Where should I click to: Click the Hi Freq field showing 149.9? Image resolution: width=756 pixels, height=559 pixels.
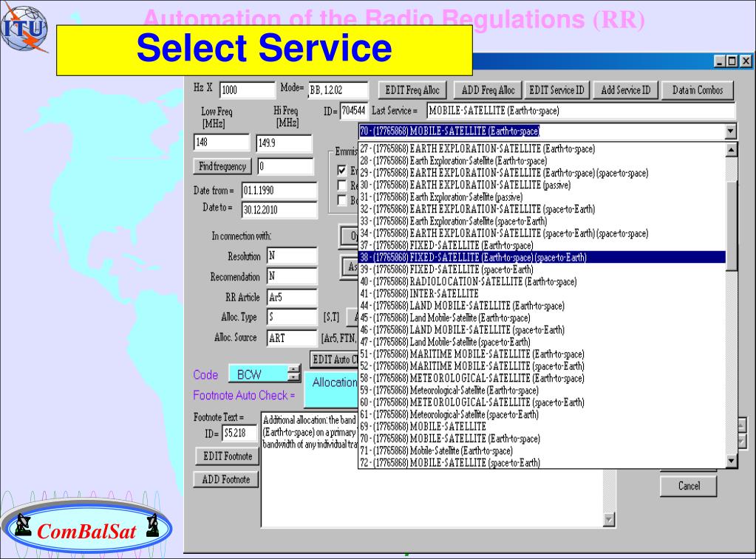284,143
